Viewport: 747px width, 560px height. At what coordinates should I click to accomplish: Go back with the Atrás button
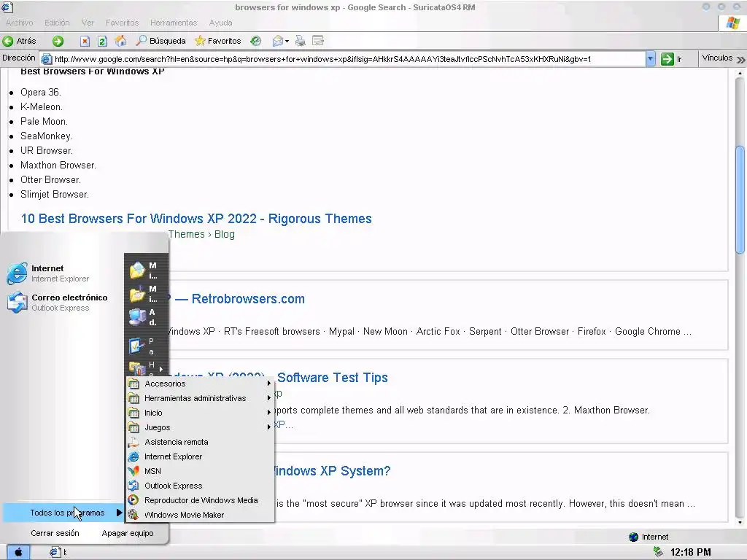click(x=20, y=41)
